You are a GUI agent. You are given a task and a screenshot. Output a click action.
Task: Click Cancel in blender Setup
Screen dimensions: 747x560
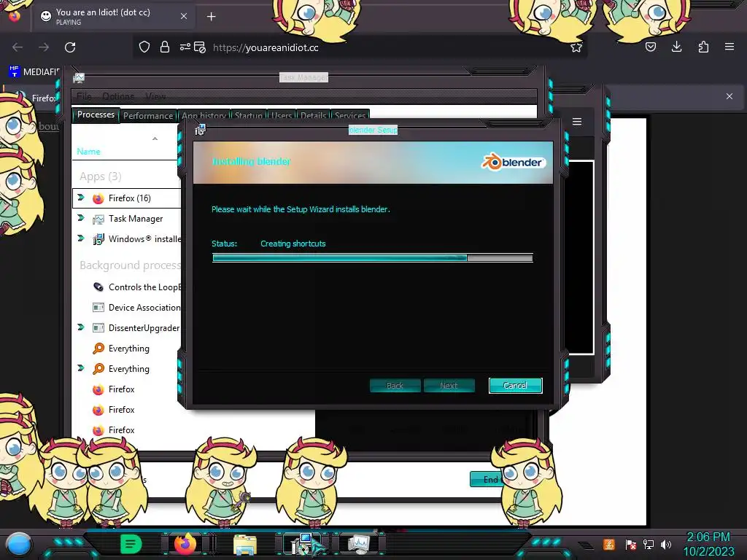pyautogui.click(x=515, y=385)
